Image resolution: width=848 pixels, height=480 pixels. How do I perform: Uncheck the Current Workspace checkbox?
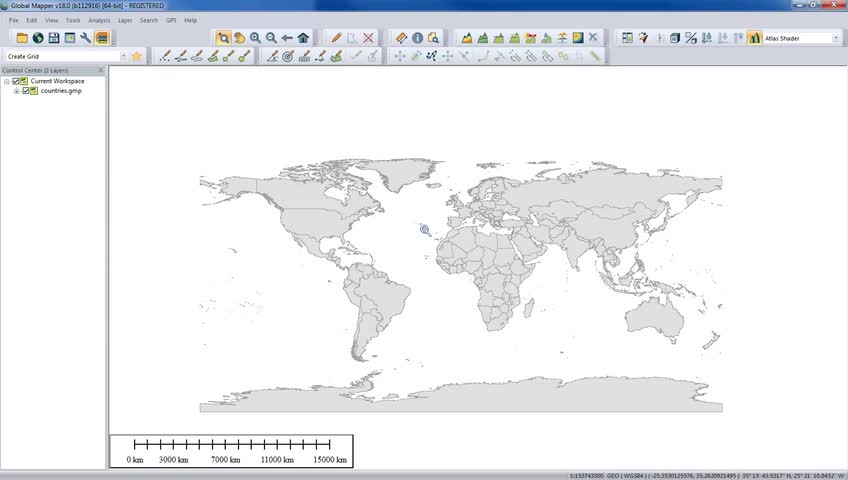click(x=16, y=81)
